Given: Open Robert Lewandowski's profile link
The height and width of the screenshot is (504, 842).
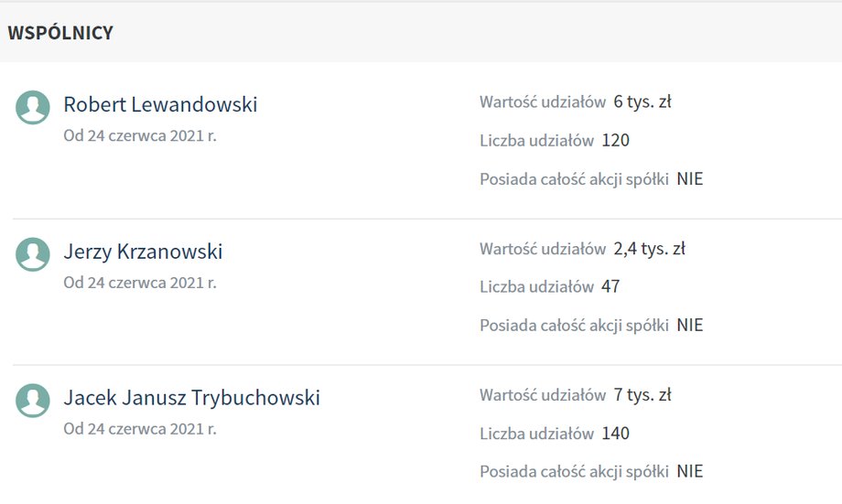Looking at the screenshot, I should (x=160, y=104).
